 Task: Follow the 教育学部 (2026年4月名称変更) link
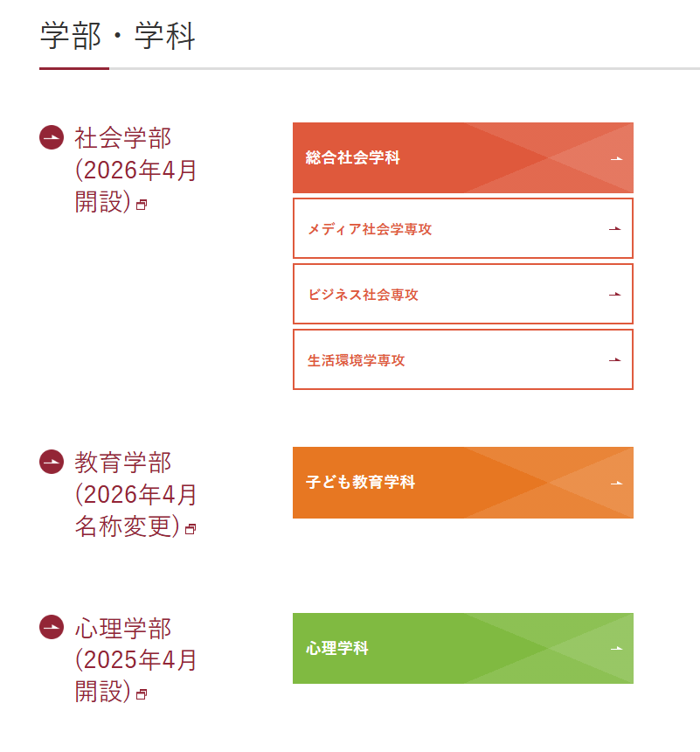click(x=135, y=494)
